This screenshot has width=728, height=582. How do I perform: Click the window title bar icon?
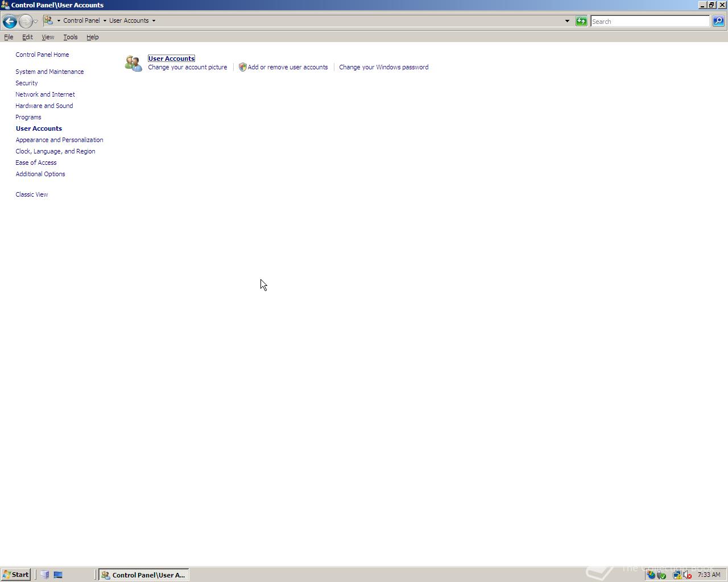tap(5, 5)
